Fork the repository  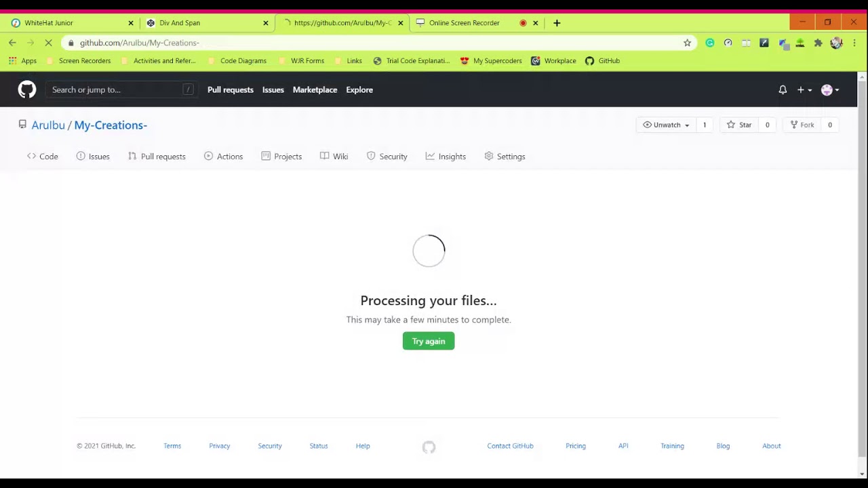(x=802, y=125)
